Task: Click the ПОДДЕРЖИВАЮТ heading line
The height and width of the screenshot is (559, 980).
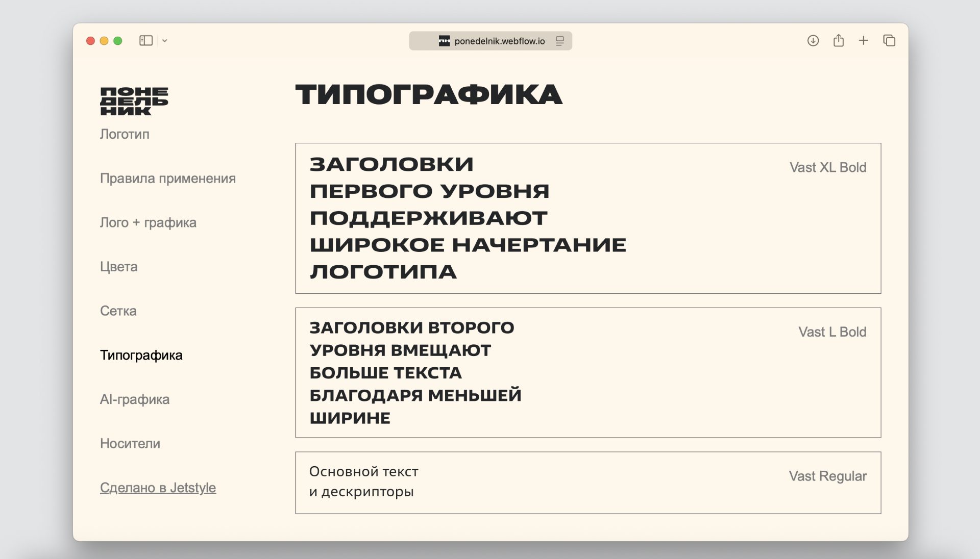Action: [x=428, y=218]
